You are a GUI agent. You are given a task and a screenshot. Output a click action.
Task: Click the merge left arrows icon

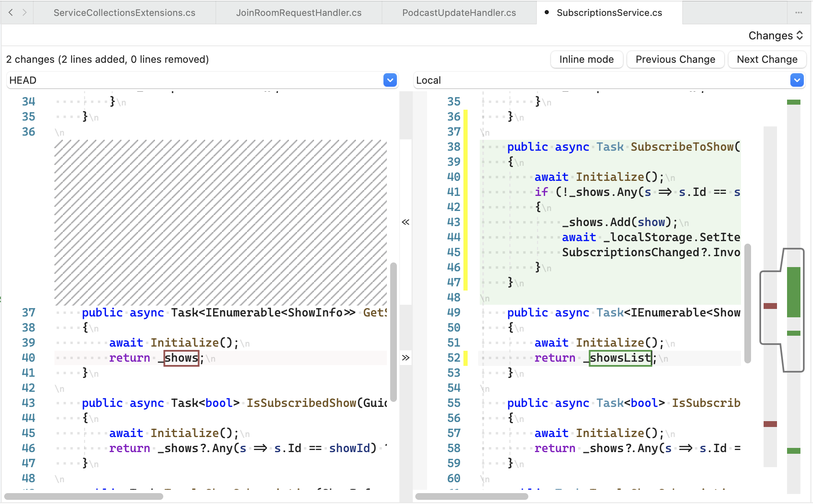(x=405, y=222)
